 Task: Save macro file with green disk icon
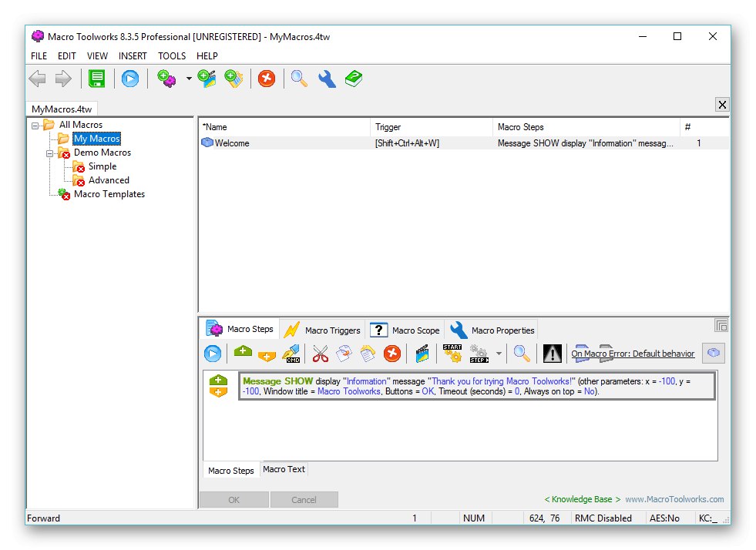pyautogui.click(x=97, y=79)
